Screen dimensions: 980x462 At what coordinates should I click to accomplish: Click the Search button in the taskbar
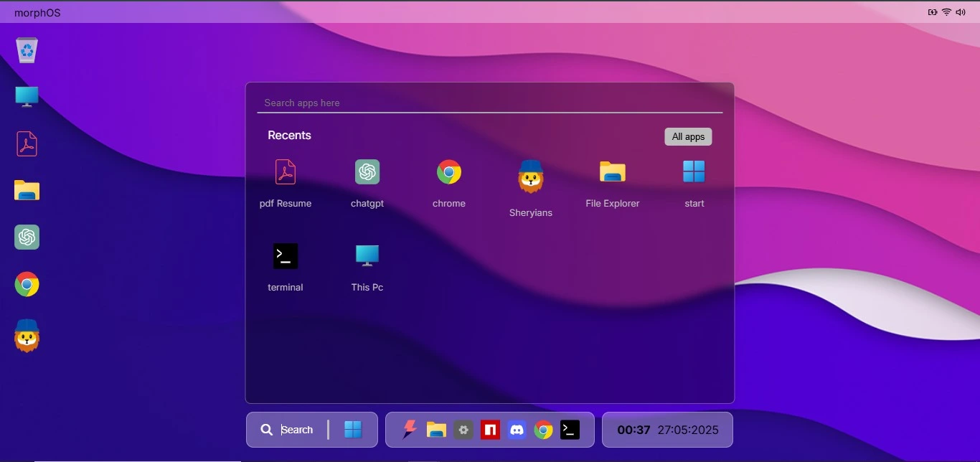click(288, 430)
